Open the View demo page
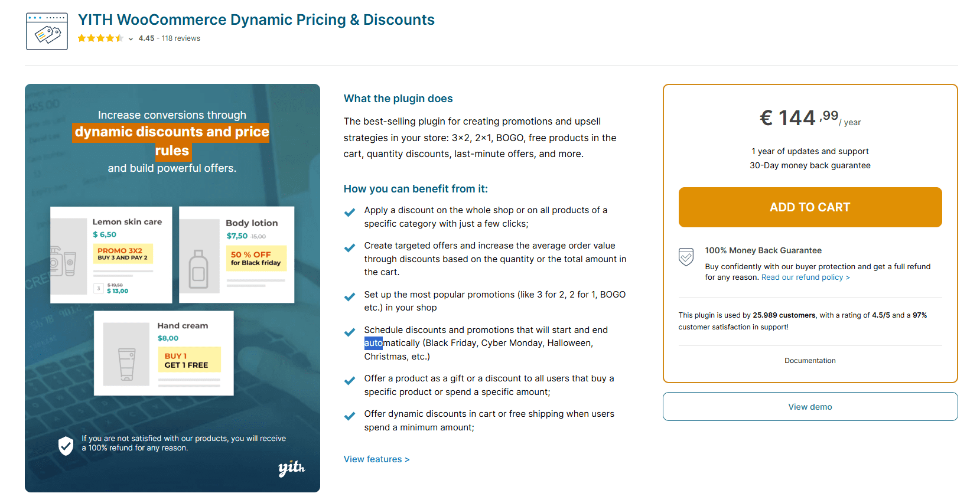 tap(810, 406)
